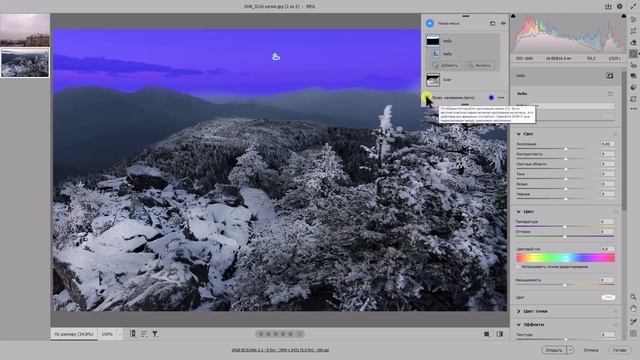Click the blue Create New Mask button
Screen dimensions: 640x360
click(x=430, y=23)
